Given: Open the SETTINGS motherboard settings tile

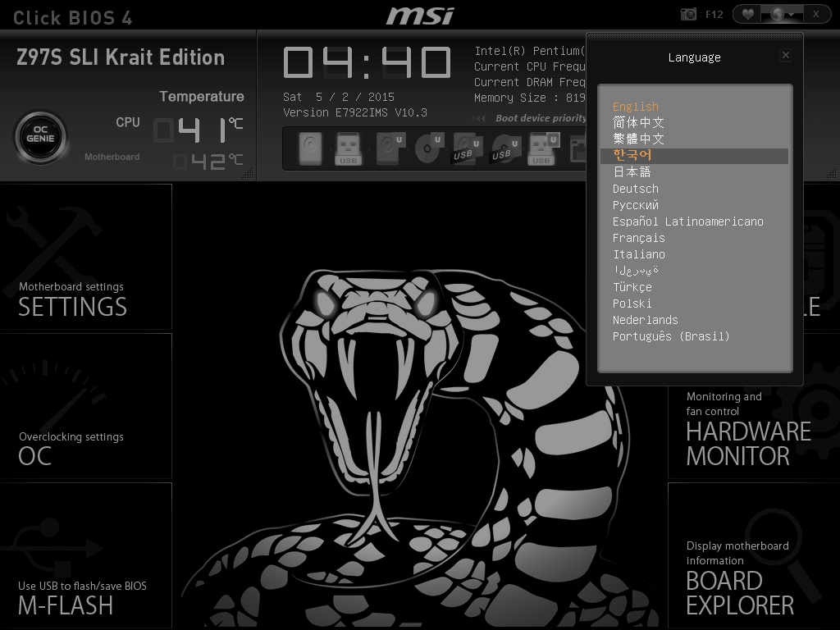Looking at the screenshot, I should [85, 257].
